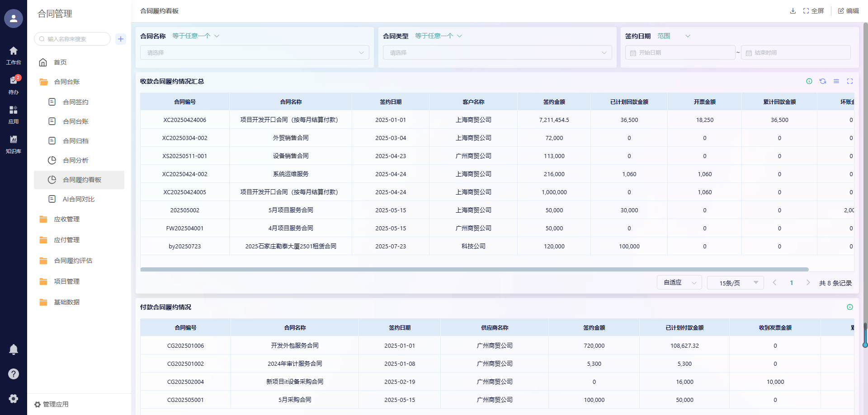Open the 知识库 sidebar icon
Image resolution: width=868 pixels, height=415 pixels.
click(14, 144)
